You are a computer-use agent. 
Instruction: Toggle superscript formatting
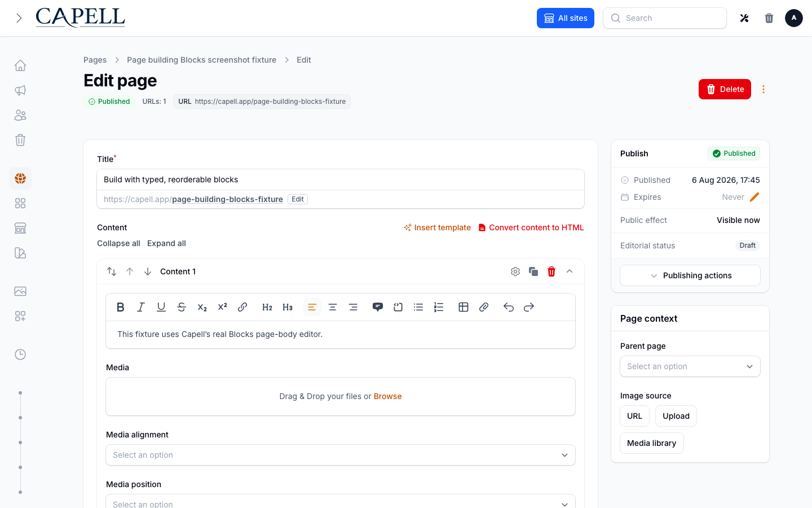[x=222, y=307]
